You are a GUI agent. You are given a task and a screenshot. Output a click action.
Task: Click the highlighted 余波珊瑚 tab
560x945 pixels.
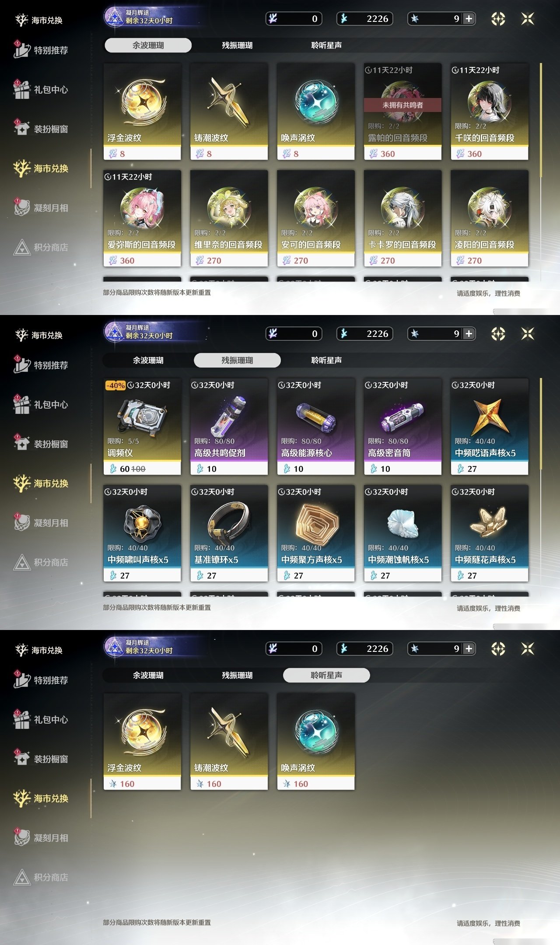[x=148, y=45]
